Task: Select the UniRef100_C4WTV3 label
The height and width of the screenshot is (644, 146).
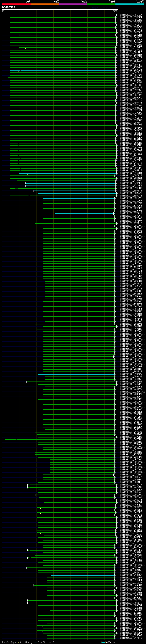Action: [131, 231]
